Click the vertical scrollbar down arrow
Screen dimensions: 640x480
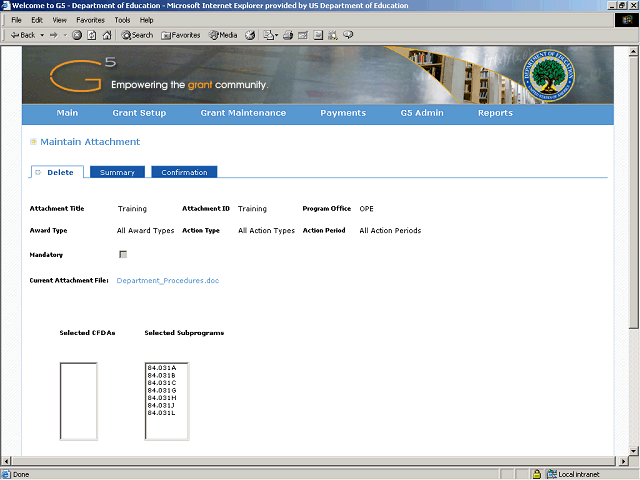(633, 451)
